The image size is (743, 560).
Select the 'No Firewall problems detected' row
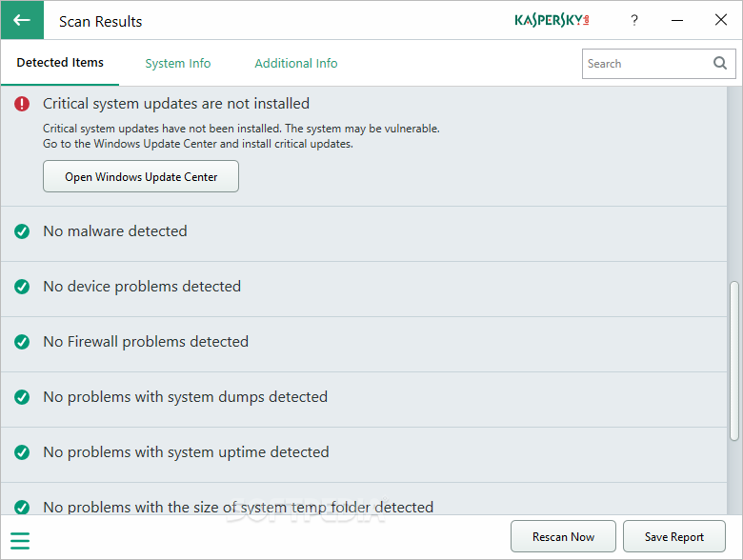pos(364,345)
